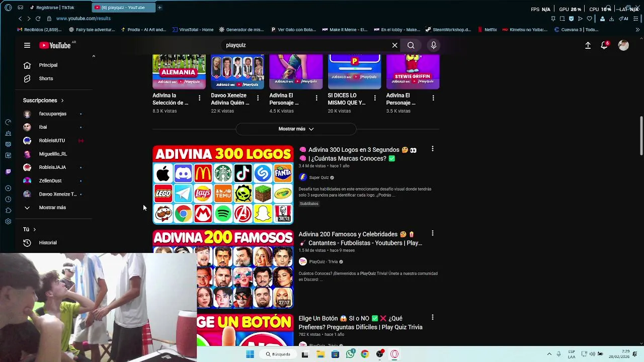644x362 pixels.
Task: Open Opera sidebar extensions icon
Action: 8,210
